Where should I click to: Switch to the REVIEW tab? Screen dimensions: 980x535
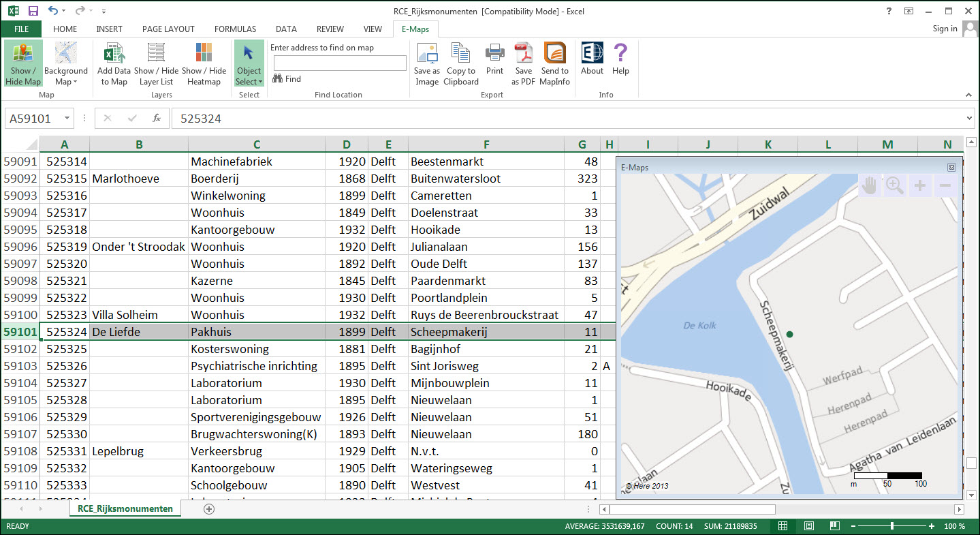point(330,29)
